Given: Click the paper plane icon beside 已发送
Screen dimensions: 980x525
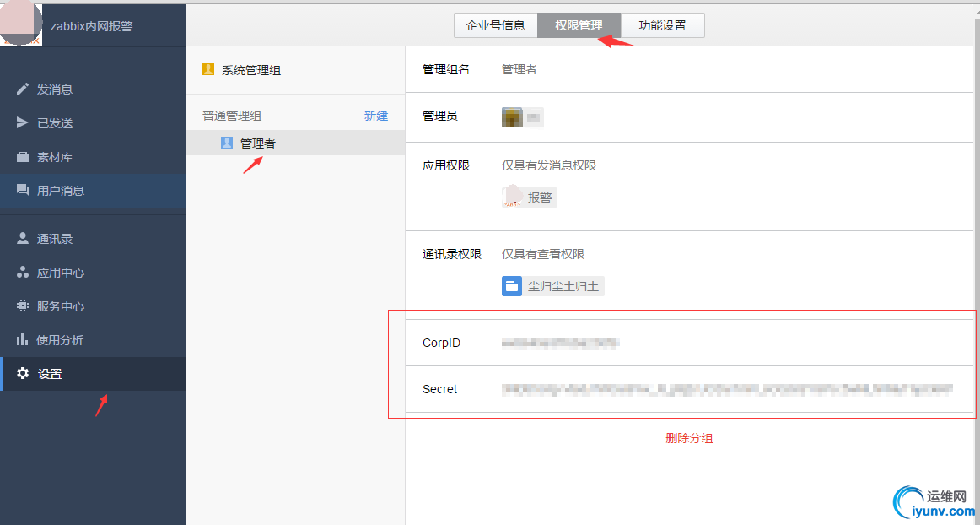Looking at the screenshot, I should (23, 122).
